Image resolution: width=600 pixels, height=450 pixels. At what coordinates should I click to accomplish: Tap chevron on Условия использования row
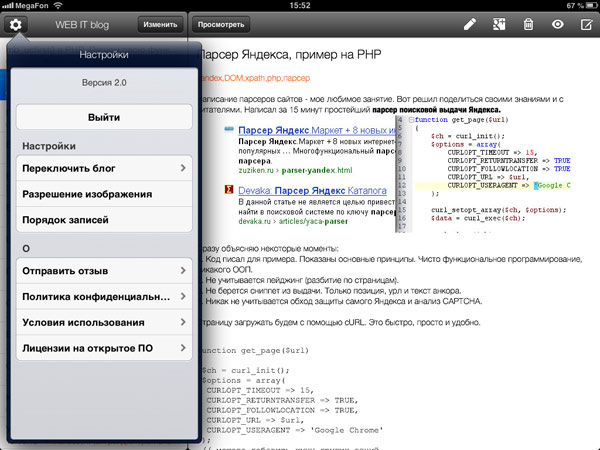tap(183, 322)
